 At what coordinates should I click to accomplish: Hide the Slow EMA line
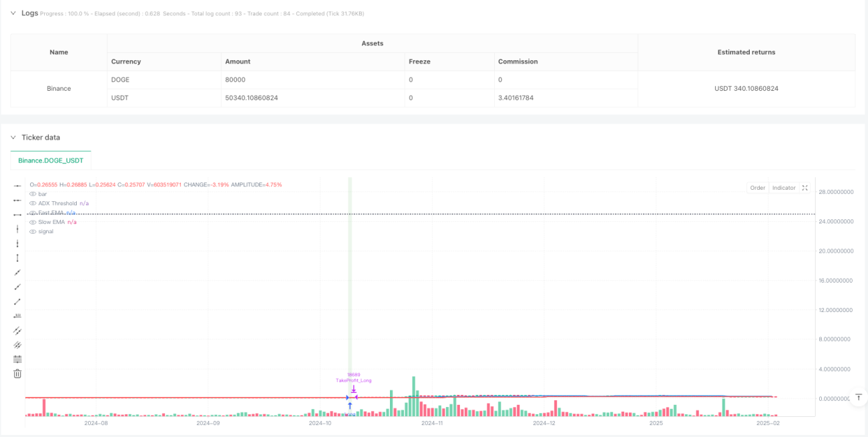(x=33, y=222)
